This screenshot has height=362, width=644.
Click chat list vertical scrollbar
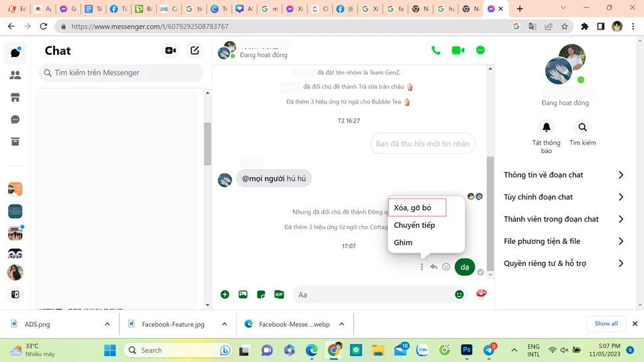[x=207, y=143]
